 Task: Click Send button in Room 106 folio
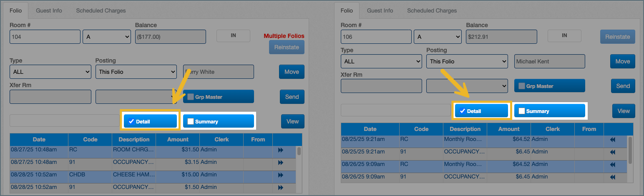(x=623, y=86)
